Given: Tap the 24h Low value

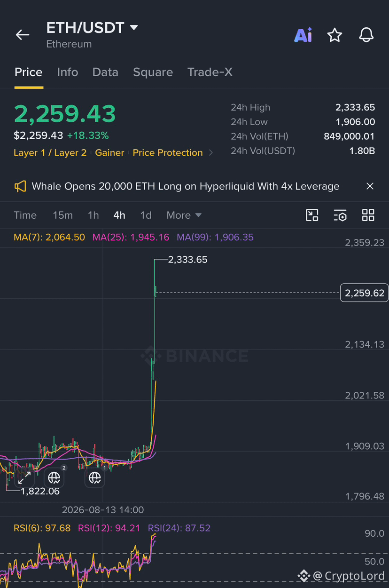Looking at the screenshot, I should [355, 122].
